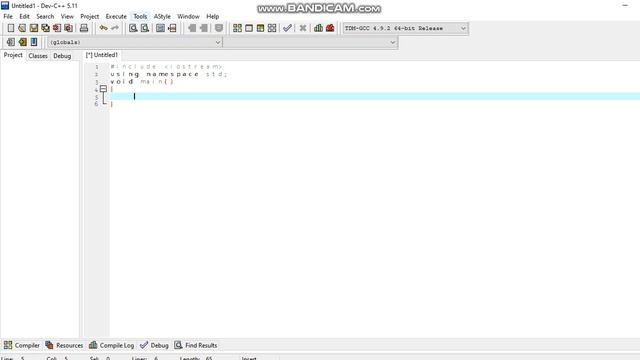Click the Compile & Run toolbar icon
This screenshot has width=640, height=360.
(260, 28)
